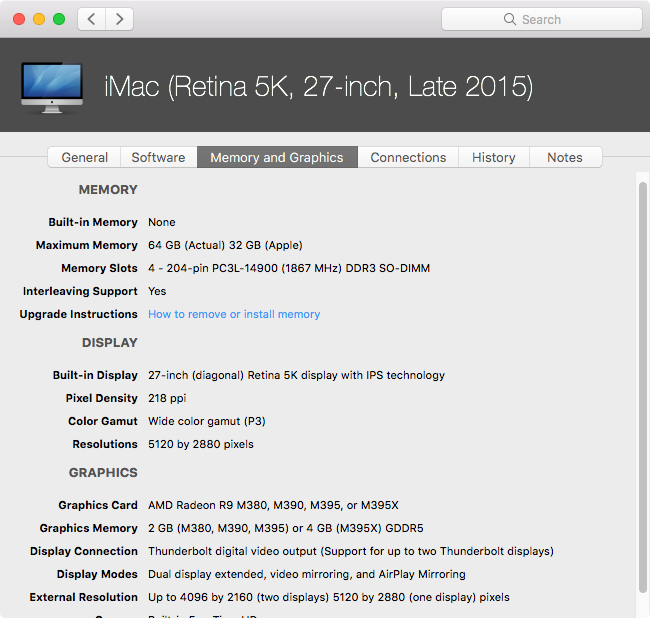Click the 'Display Connection' label

coord(84,551)
